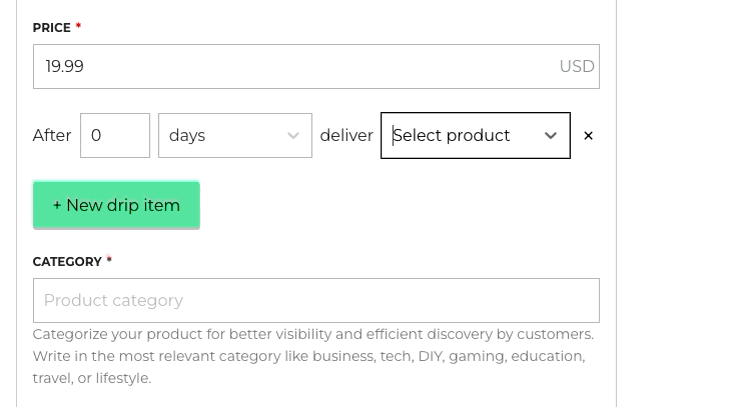Click the "deliver" label text
The height and width of the screenshot is (407, 743).
pyautogui.click(x=346, y=136)
